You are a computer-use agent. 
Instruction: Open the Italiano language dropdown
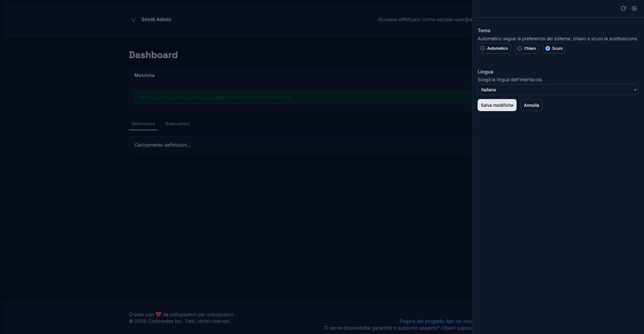(557, 90)
